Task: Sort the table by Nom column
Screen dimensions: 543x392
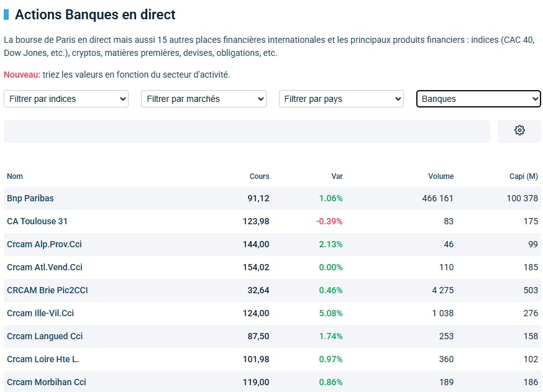Action: point(15,176)
